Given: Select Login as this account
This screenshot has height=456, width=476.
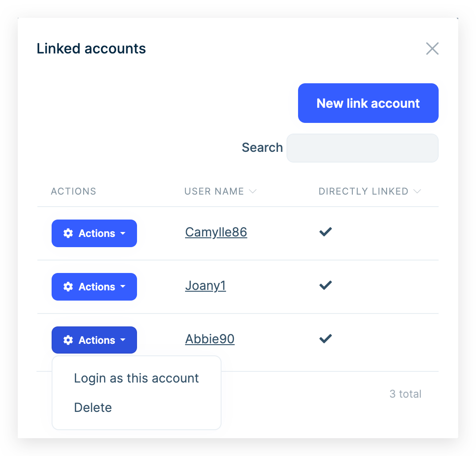Looking at the screenshot, I should pyautogui.click(x=136, y=378).
